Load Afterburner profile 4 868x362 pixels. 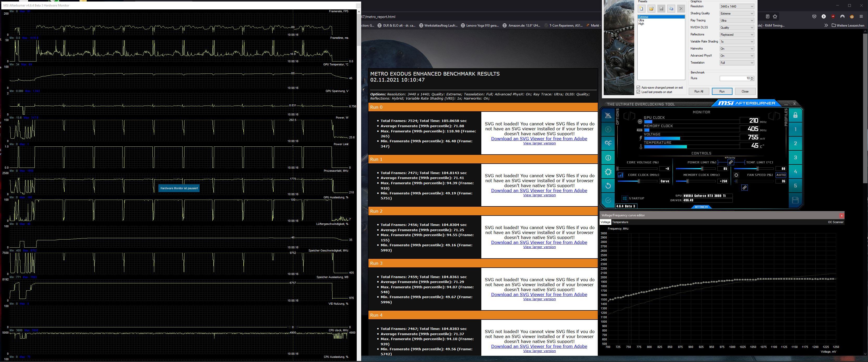795,171
